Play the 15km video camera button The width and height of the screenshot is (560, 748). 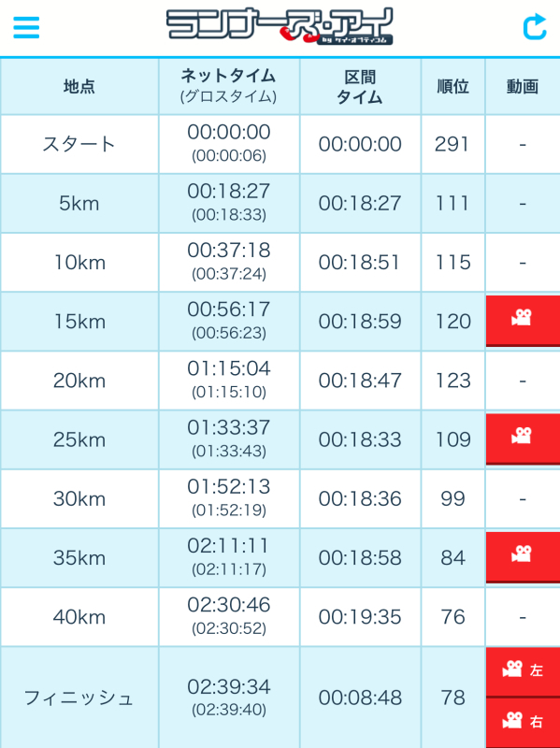tap(523, 321)
